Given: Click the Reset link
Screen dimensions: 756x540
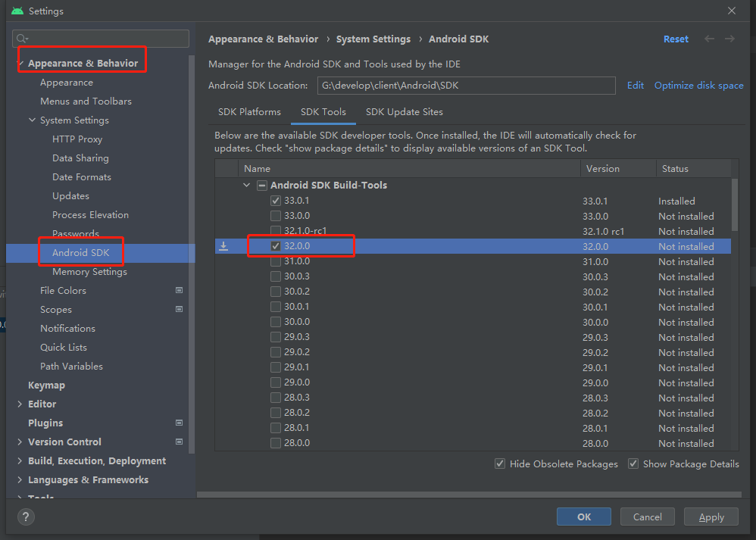Looking at the screenshot, I should (x=676, y=39).
